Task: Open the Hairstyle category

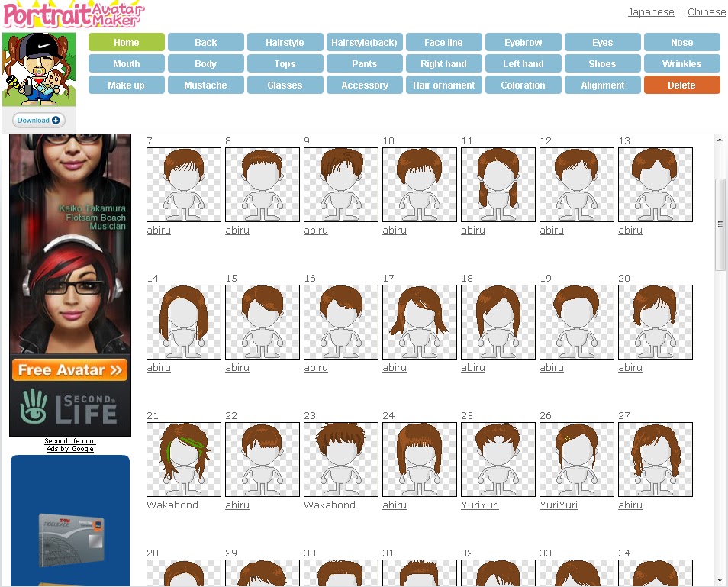Action: [x=285, y=42]
